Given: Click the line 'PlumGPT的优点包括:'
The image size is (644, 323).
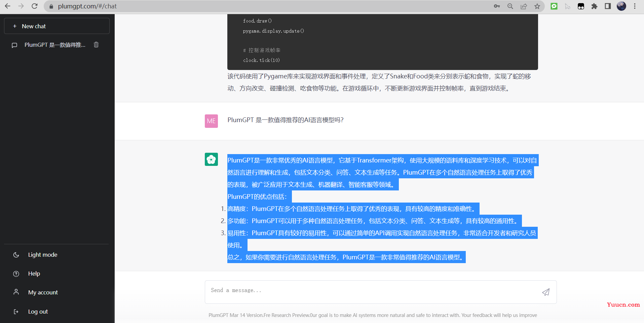Looking at the screenshot, I should pos(257,197).
